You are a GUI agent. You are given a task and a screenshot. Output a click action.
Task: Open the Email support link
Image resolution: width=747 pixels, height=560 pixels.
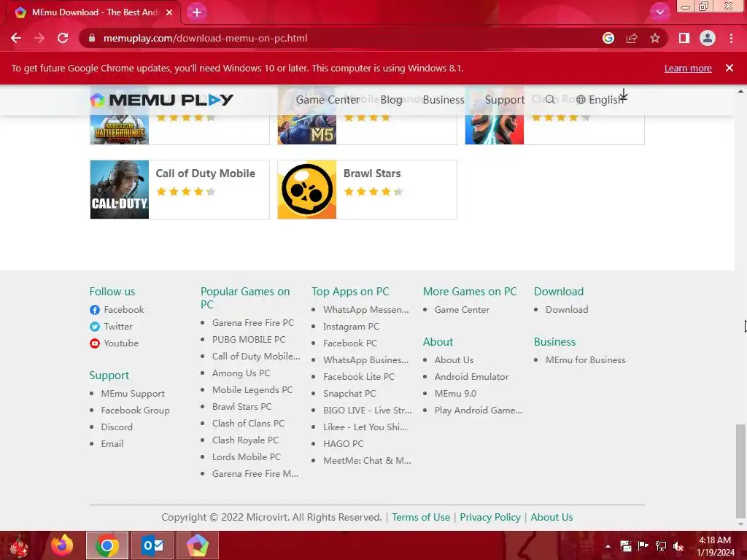pyautogui.click(x=112, y=443)
